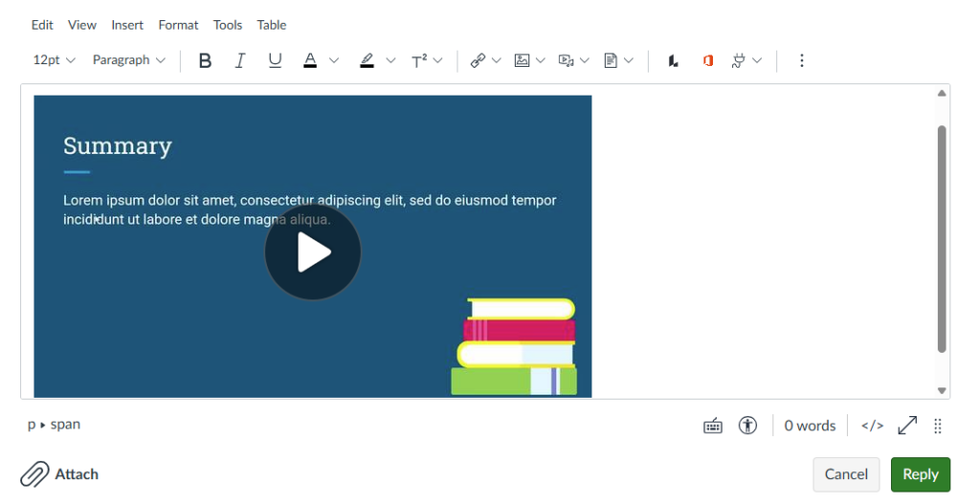Open the Insert menu
Screen dimensions: 980x504
127,25
